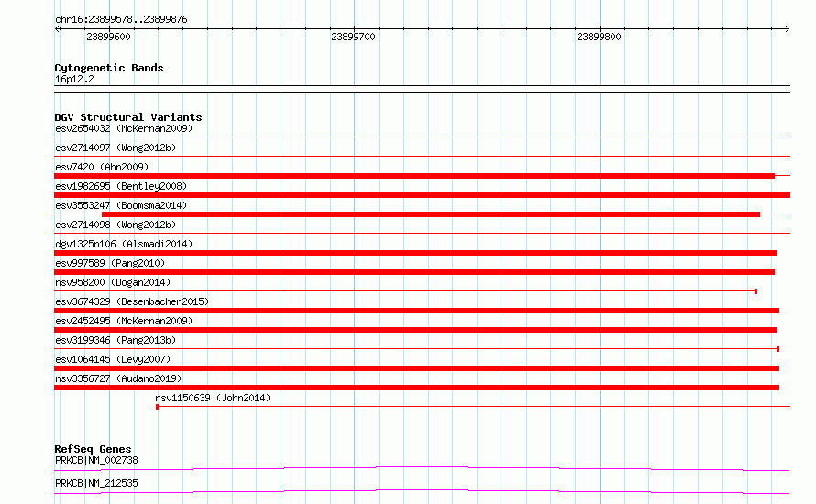
Task: Click the chr16:23899578..23899876 region label
Action: point(121,19)
